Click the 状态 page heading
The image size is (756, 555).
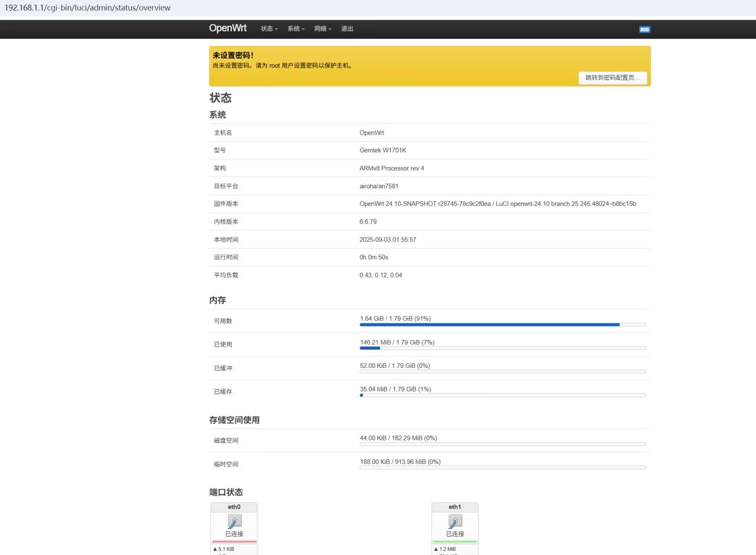pyautogui.click(x=220, y=98)
